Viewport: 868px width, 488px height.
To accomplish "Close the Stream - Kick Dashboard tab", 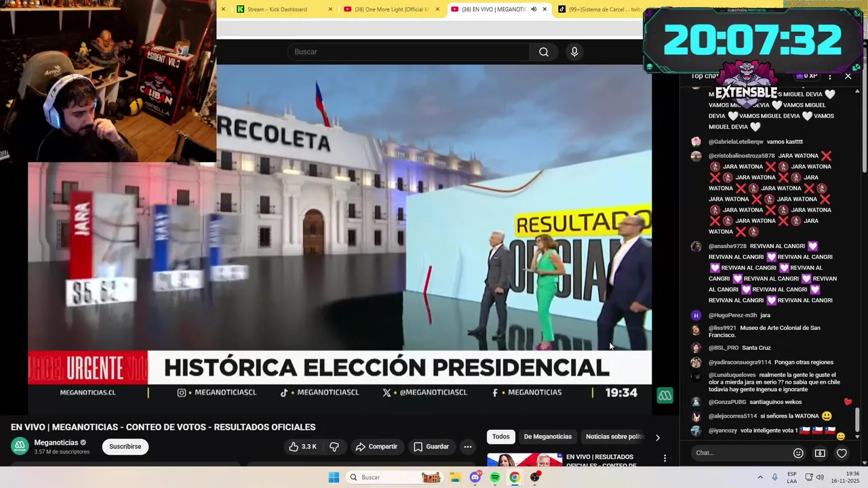I will [x=330, y=9].
